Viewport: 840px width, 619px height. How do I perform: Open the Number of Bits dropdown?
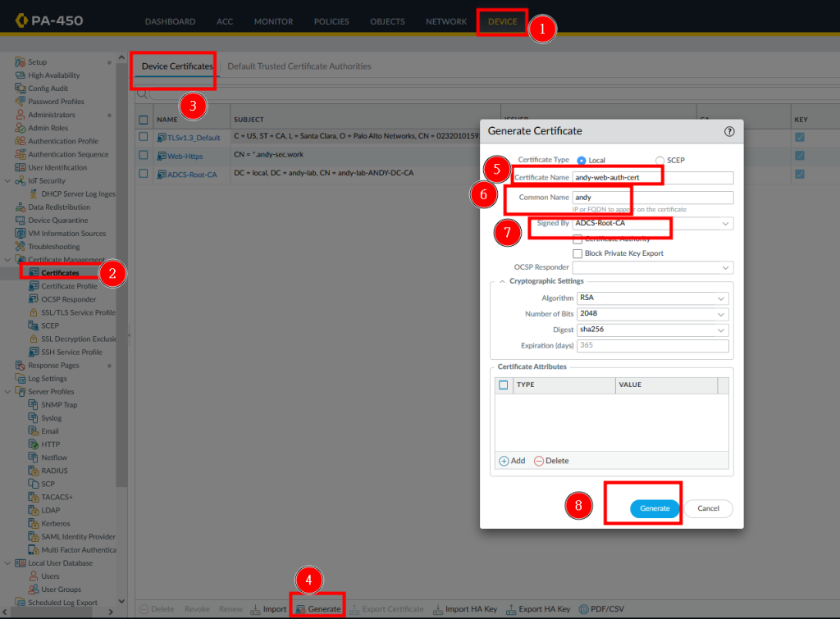pyautogui.click(x=721, y=314)
